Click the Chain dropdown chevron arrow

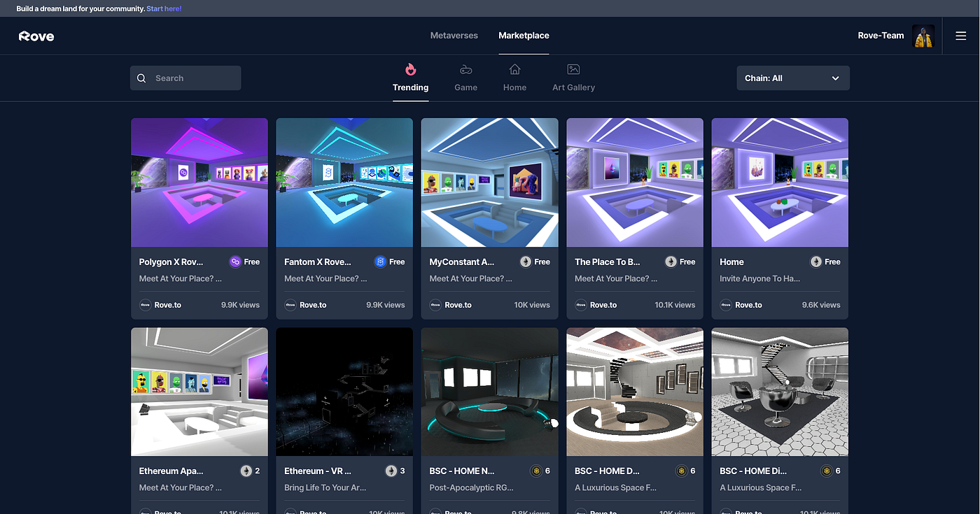(x=835, y=78)
